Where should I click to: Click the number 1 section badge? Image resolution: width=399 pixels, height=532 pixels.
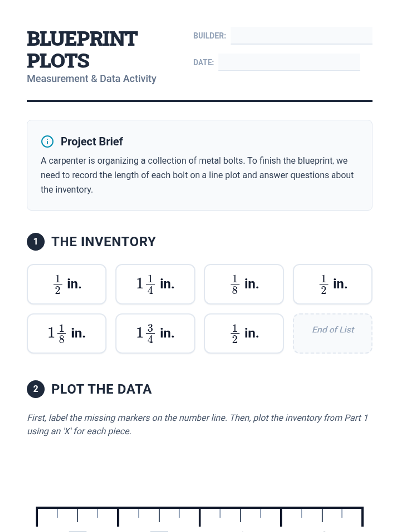pyautogui.click(x=36, y=242)
